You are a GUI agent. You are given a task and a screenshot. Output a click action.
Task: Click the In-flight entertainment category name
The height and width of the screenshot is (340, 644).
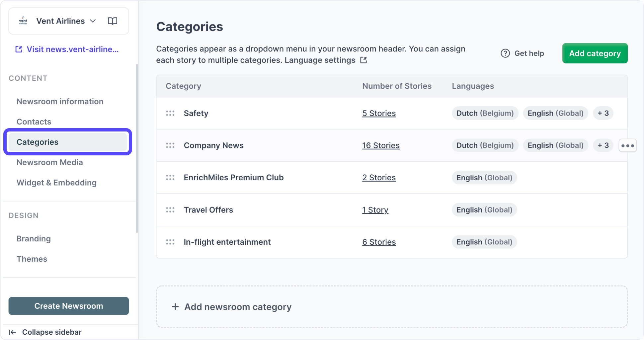227,242
